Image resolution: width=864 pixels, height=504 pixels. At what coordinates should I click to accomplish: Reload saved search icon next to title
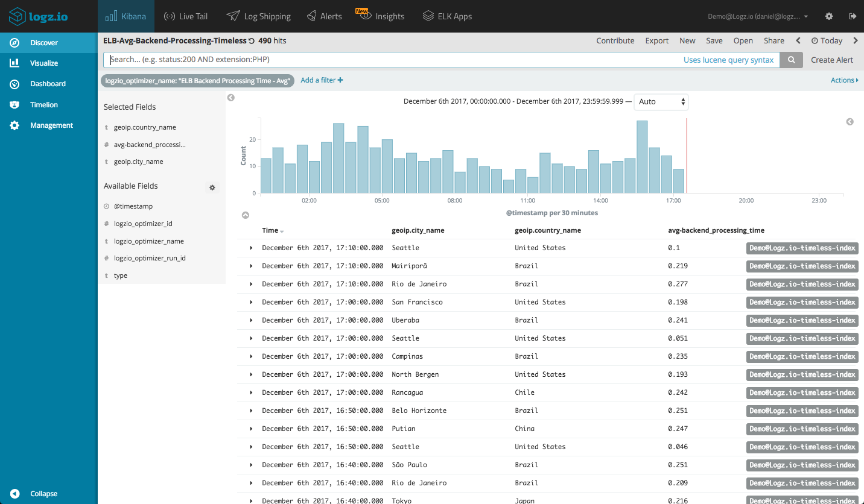251,41
